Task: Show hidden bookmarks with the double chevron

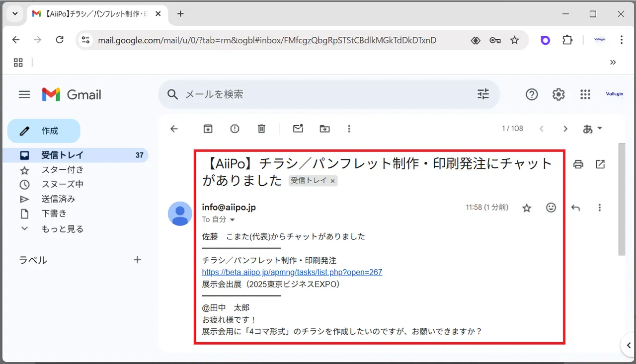Action: pos(613,62)
